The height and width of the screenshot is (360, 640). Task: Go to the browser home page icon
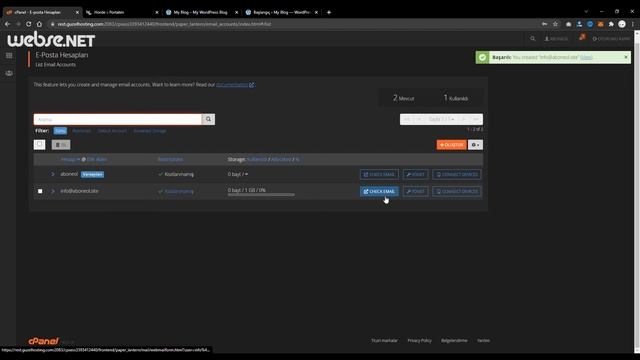[x=39, y=24]
